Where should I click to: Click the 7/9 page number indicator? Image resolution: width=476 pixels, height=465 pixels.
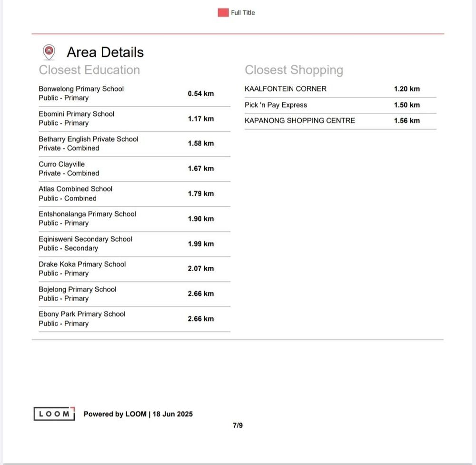[x=238, y=425]
